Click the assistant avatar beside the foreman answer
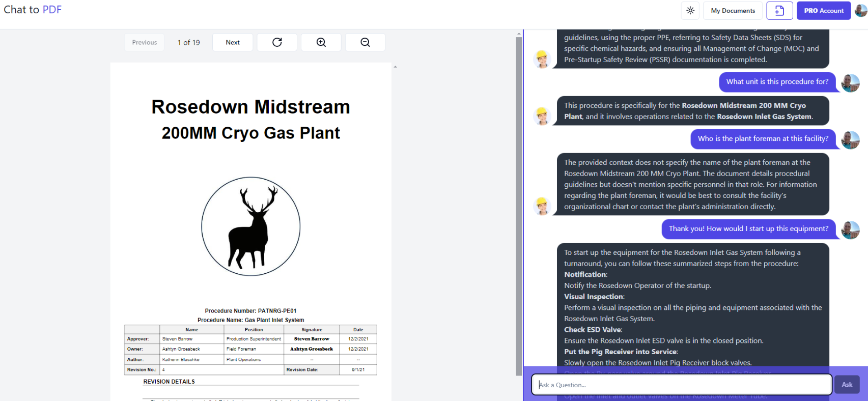 pyautogui.click(x=542, y=206)
